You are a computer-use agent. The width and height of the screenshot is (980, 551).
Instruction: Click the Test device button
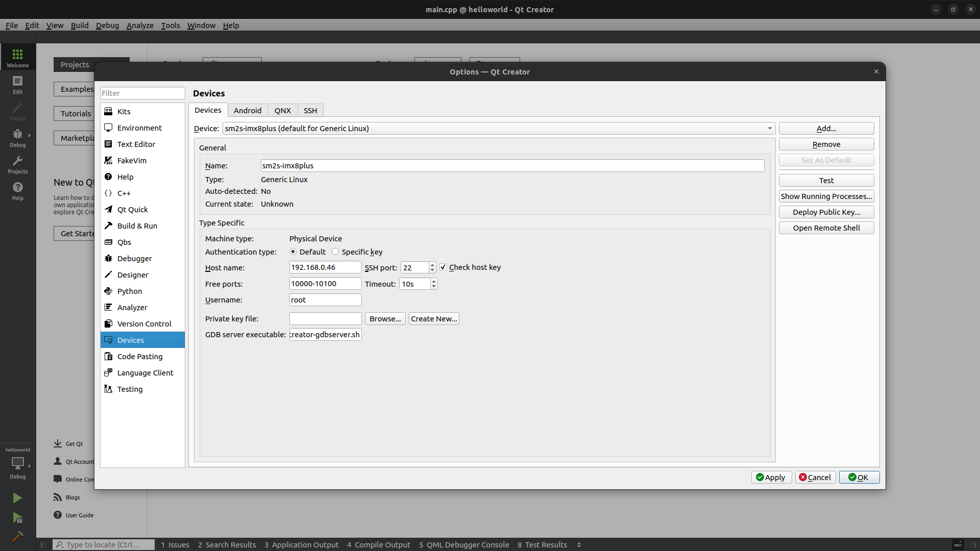pos(826,181)
